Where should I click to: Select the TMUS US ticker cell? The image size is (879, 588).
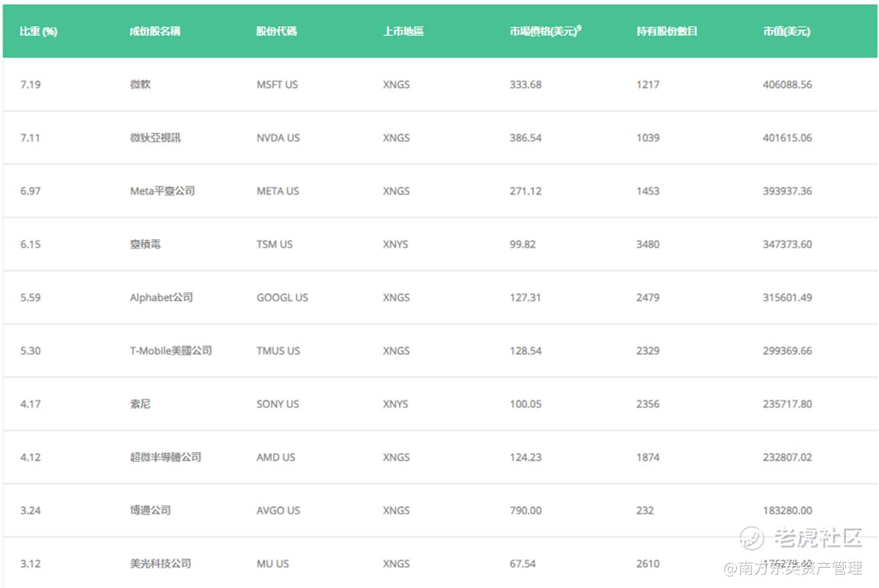point(279,351)
